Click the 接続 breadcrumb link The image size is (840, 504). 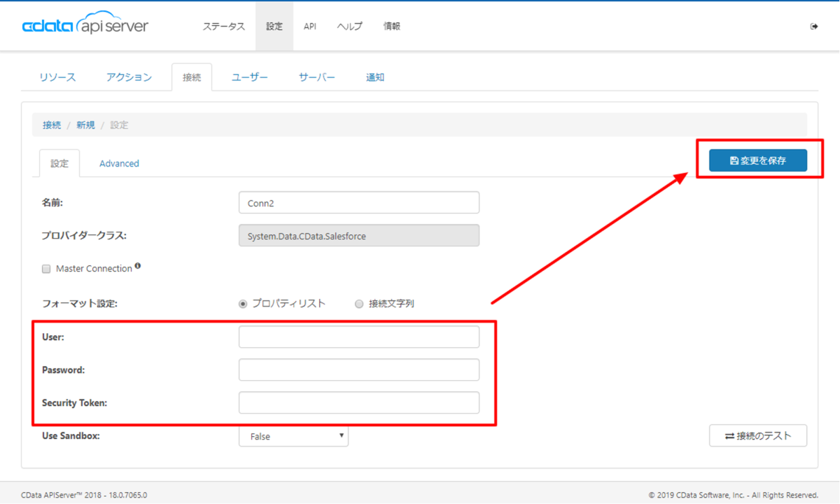point(52,125)
